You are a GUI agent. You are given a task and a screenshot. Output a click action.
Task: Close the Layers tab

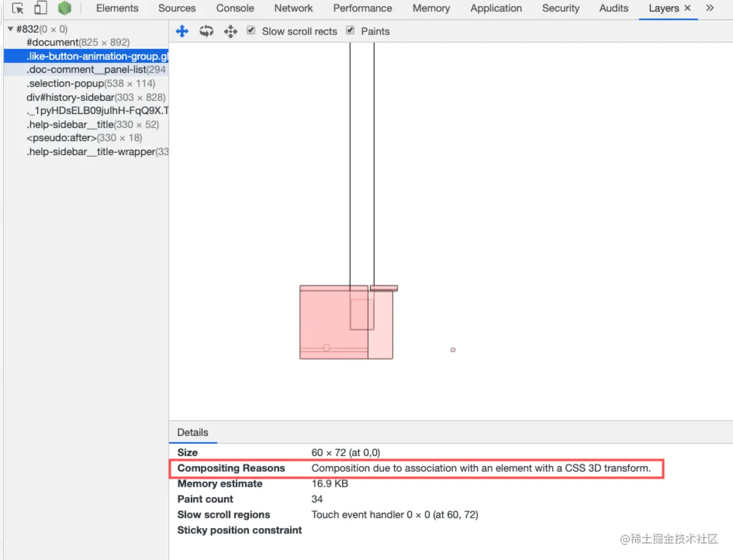pyautogui.click(x=688, y=8)
